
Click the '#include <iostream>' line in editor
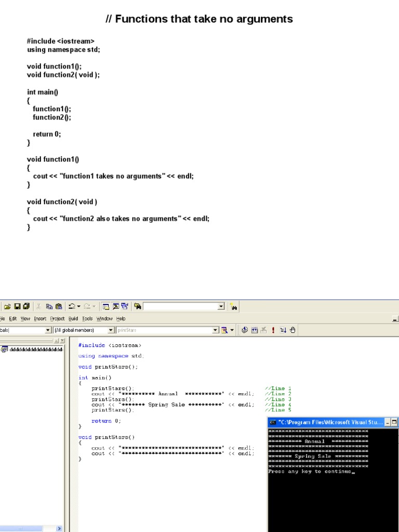tap(110, 345)
